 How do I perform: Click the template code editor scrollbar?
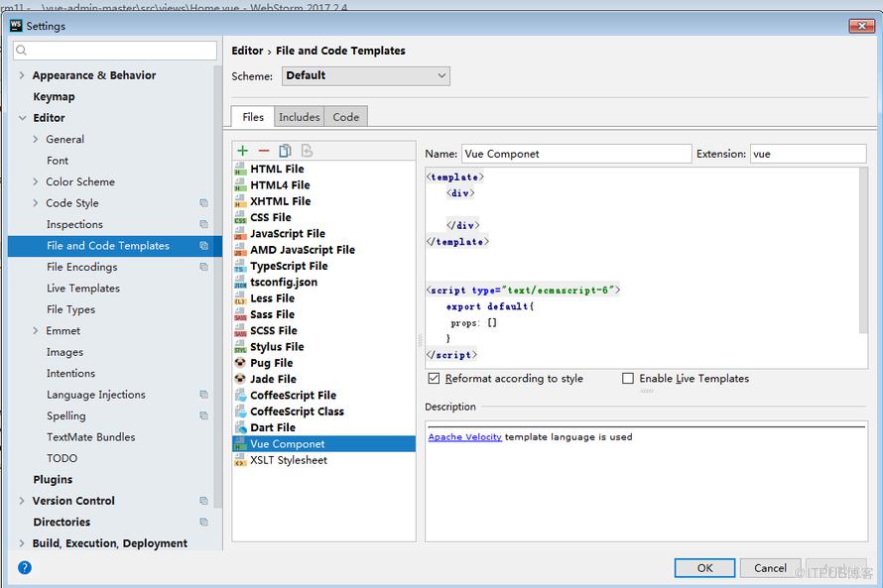coord(863,251)
